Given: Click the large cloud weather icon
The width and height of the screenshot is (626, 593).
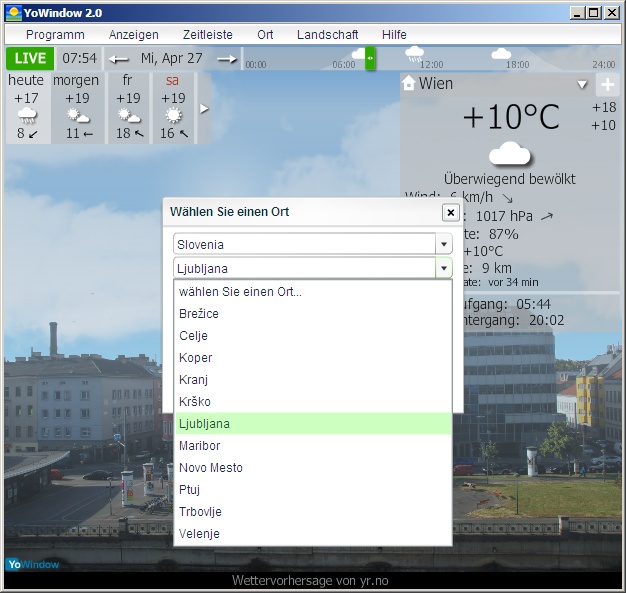Looking at the screenshot, I should pos(509,155).
